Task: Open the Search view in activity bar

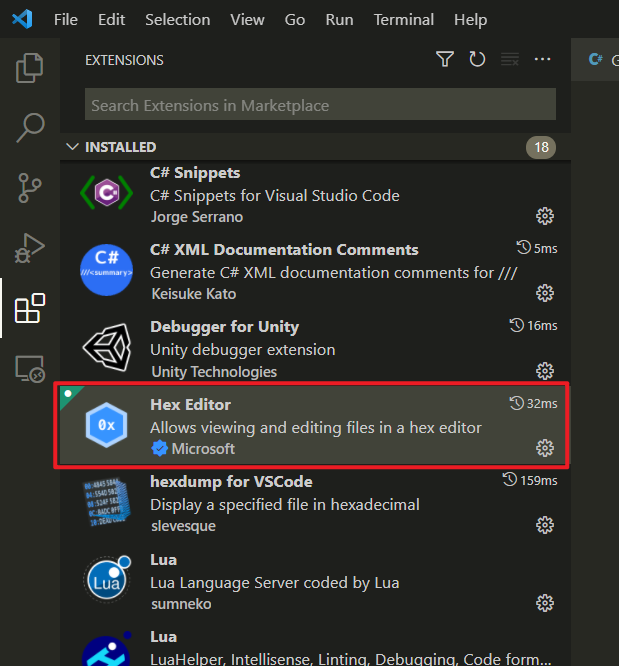Action: 30,127
